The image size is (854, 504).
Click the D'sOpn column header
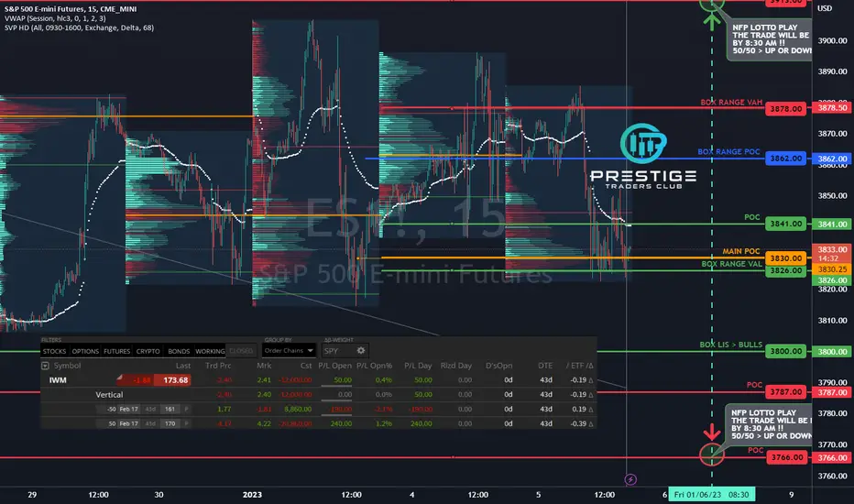pos(498,366)
